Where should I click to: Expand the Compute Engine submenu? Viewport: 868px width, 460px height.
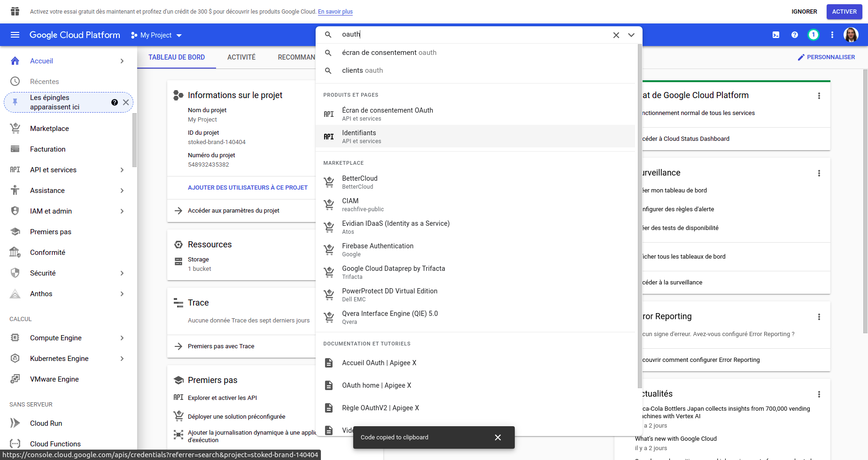point(122,338)
